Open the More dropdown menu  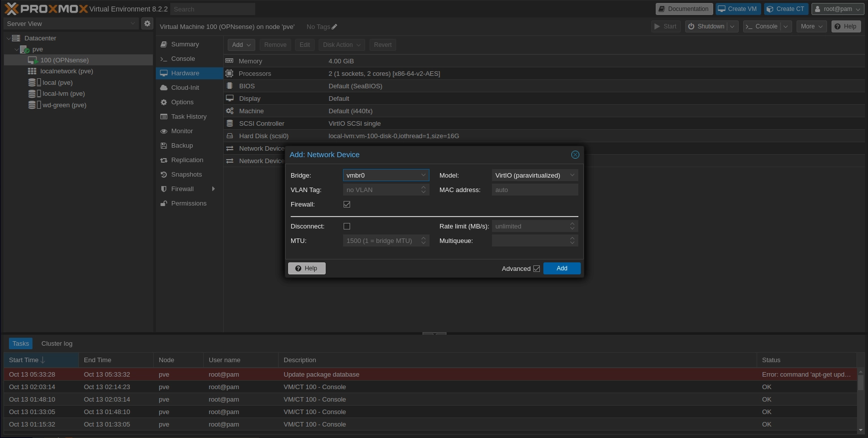tap(812, 26)
